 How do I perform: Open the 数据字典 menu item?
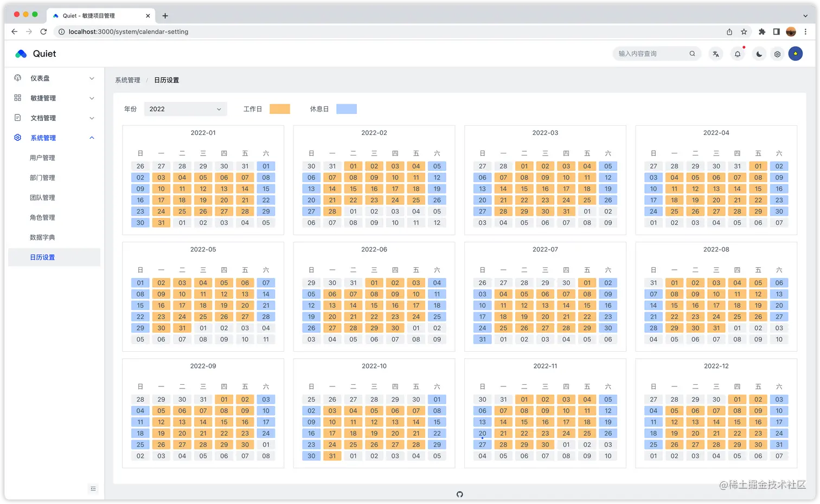42,237
